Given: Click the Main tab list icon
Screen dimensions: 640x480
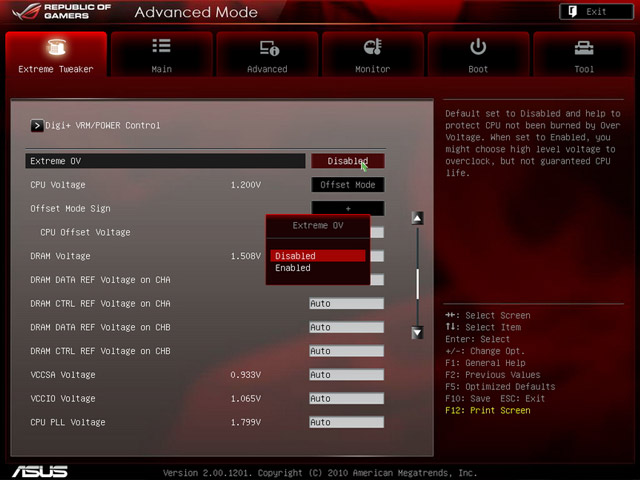Looking at the screenshot, I should click(162, 46).
